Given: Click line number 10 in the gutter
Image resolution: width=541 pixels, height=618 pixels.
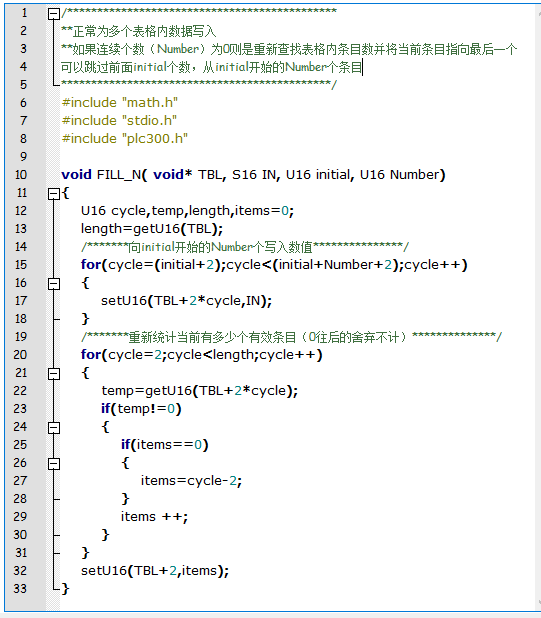Looking at the screenshot, I should (20, 175).
